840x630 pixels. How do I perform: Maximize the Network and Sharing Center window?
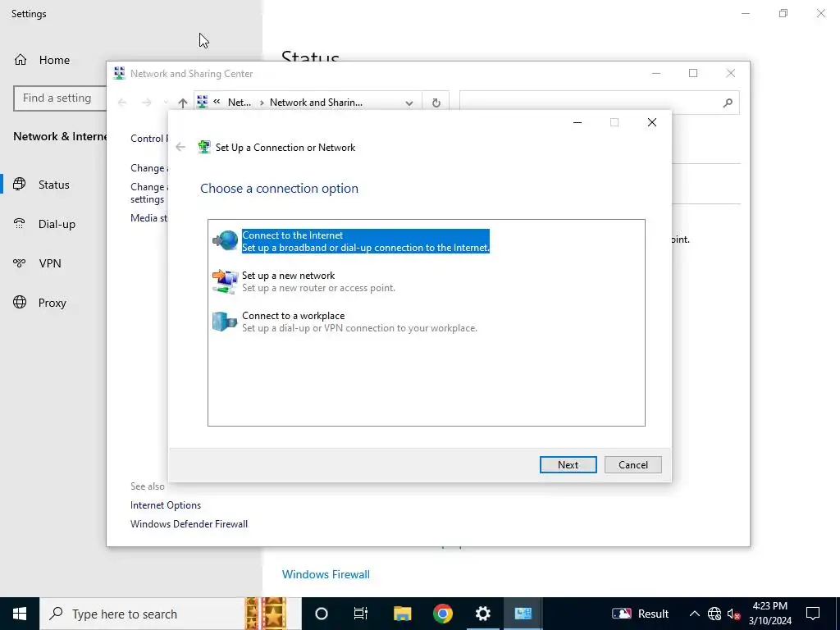tap(693, 73)
